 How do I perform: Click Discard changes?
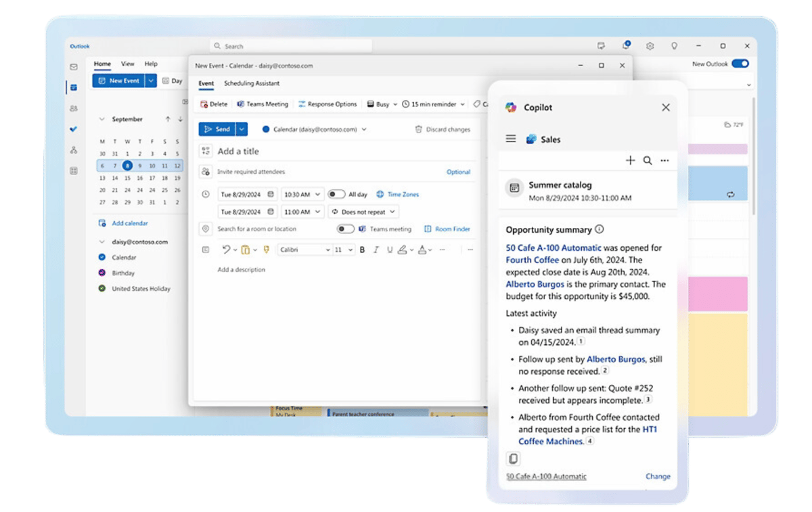(x=443, y=129)
